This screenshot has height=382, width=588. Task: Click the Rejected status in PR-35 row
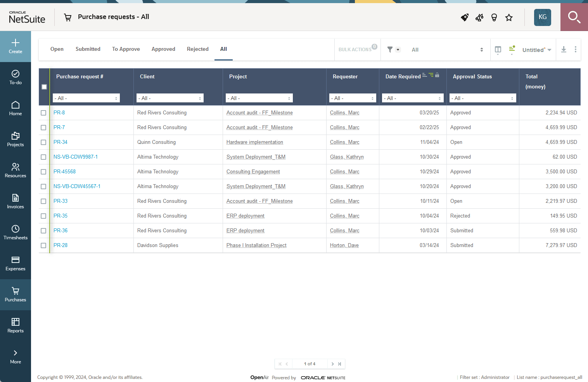pos(460,216)
